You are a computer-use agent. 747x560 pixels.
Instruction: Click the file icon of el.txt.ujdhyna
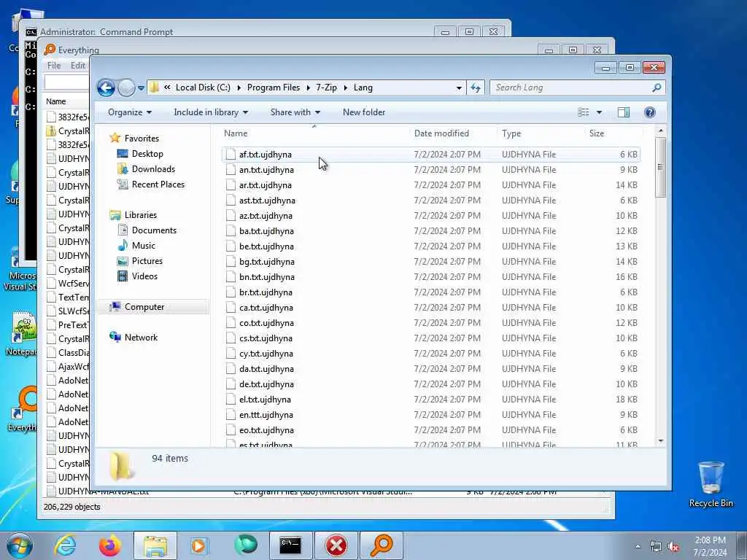[x=231, y=400]
